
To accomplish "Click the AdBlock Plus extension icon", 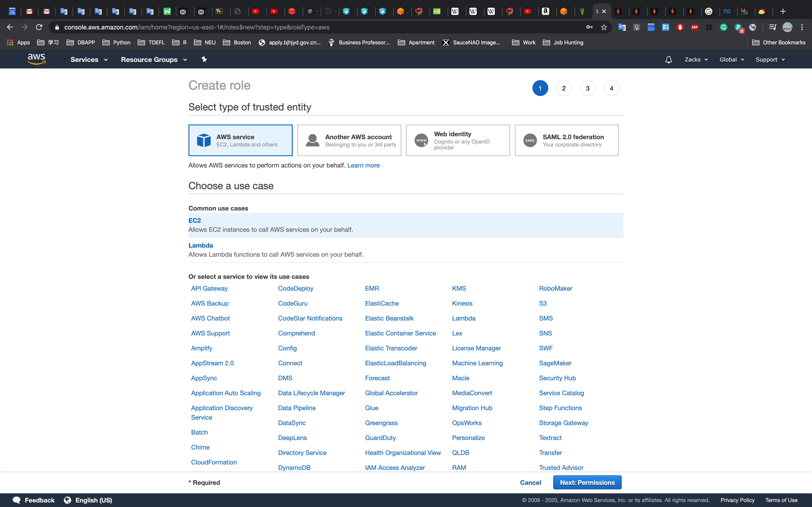I will [695, 27].
